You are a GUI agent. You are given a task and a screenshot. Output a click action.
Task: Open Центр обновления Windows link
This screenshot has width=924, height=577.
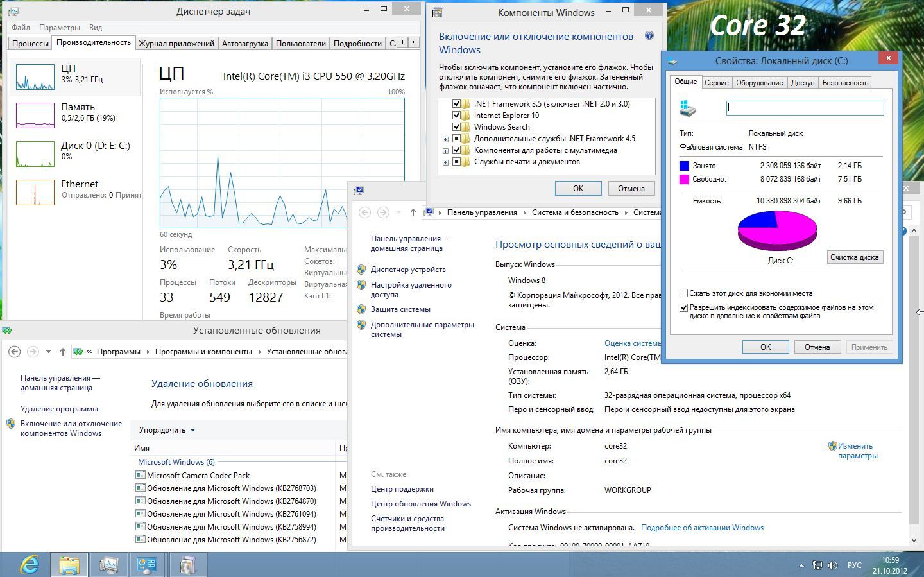coord(421,504)
